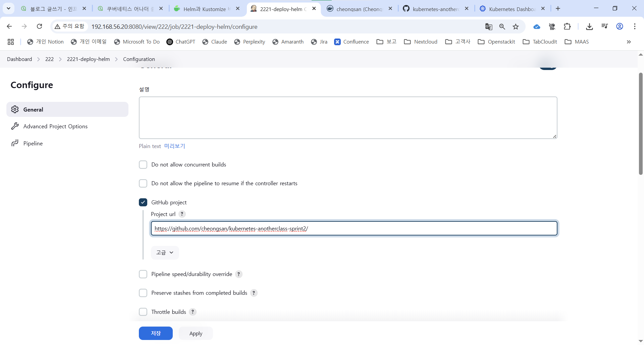Enable the Throttle builds checkbox
Image resolution: width=644 pixels, height=345 pixels.
pos(143,312)
